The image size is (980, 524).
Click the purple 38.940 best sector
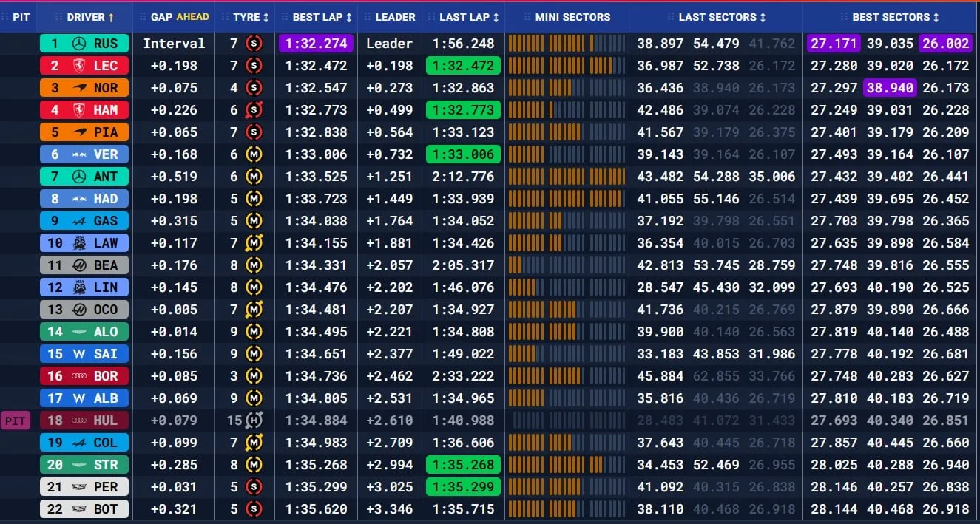click(x=890, y=88)
